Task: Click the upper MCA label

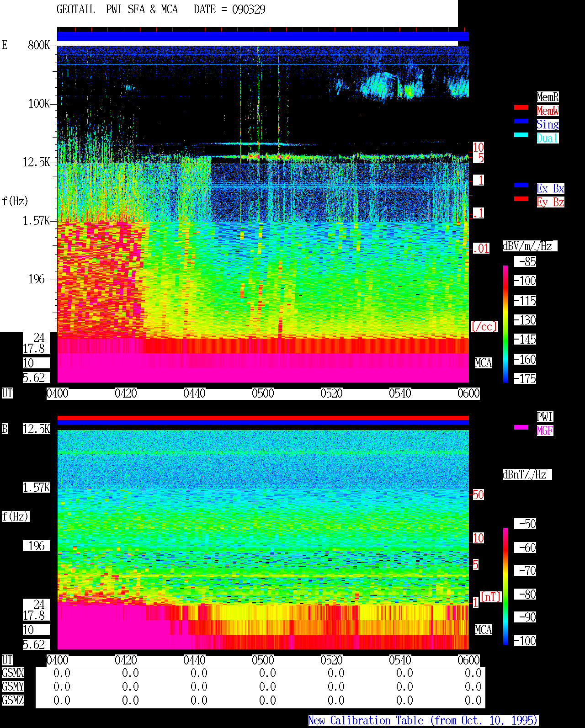Action: (x=484, y=363)
